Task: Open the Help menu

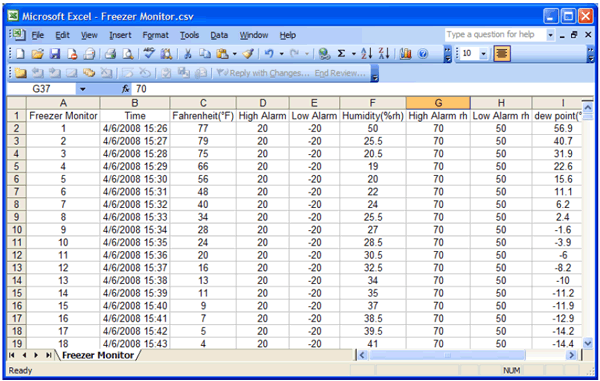Action: [287, 35]
